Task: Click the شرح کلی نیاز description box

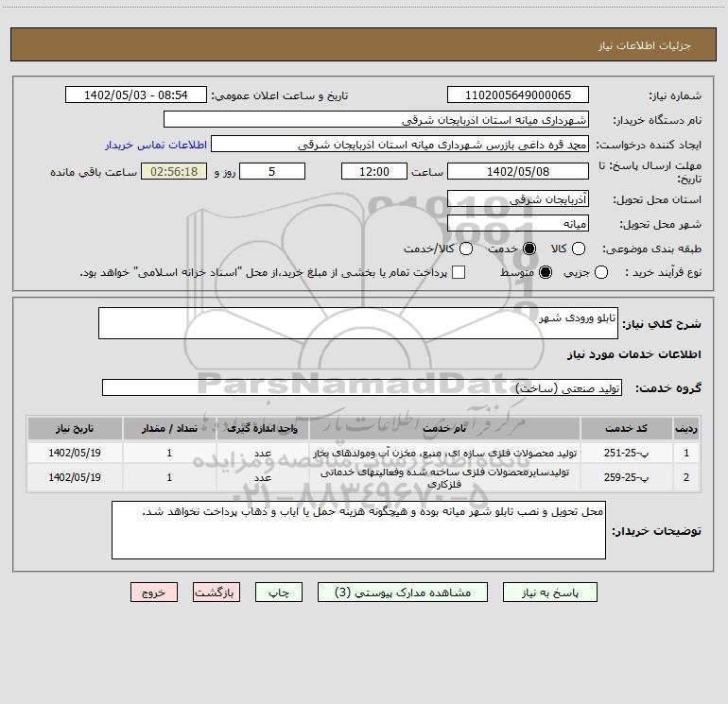Action: pyautogui.click(x=358, y=323)
